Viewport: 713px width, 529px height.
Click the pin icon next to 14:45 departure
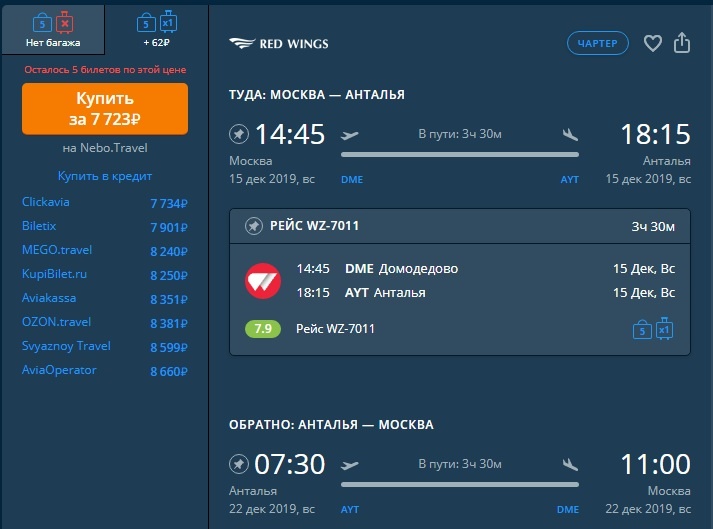239,134
